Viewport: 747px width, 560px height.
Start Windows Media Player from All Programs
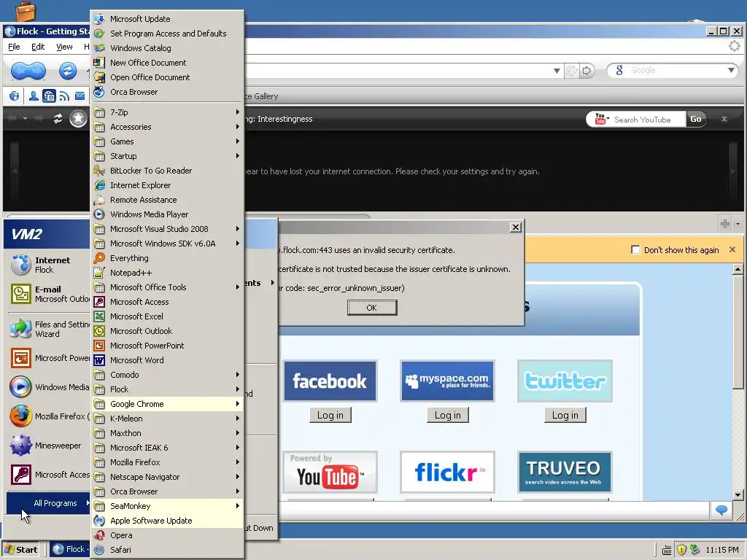168,214
